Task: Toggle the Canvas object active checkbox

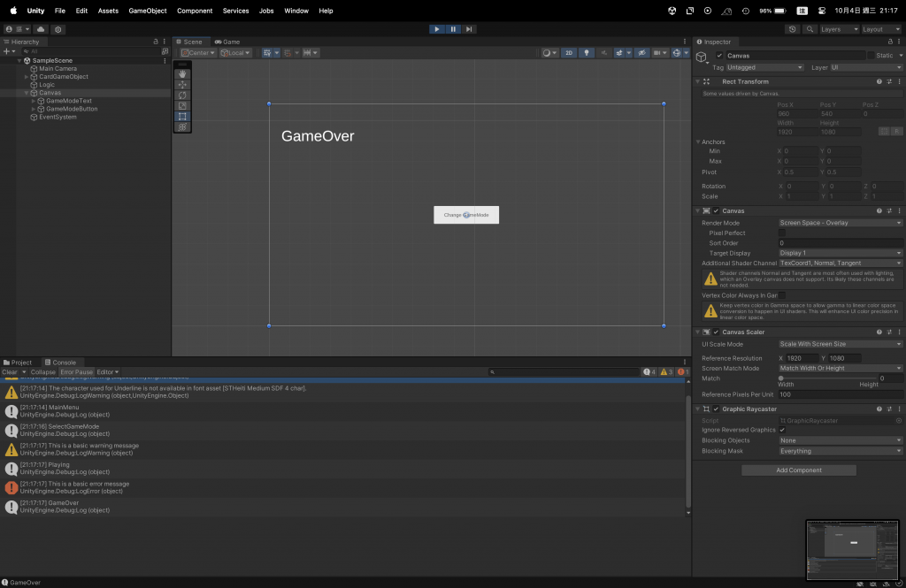Action: (x=719, y=56)
